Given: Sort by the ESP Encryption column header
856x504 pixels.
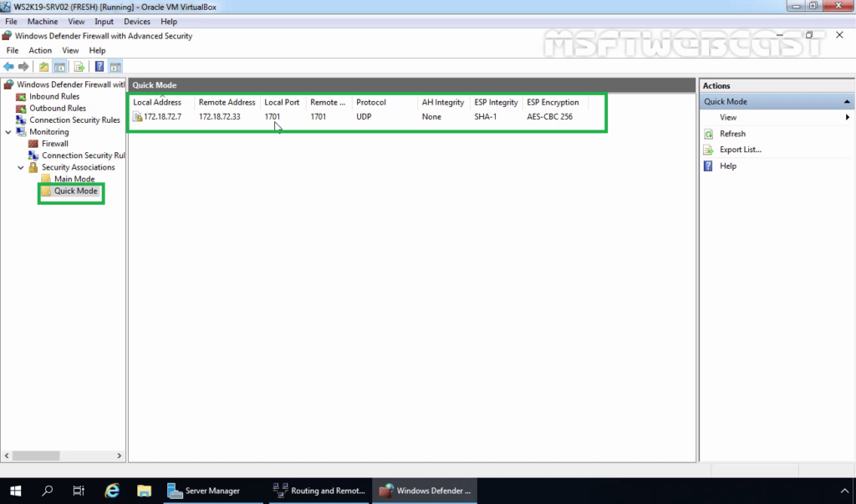Looking at the screenshot, I should pos(555,102).
